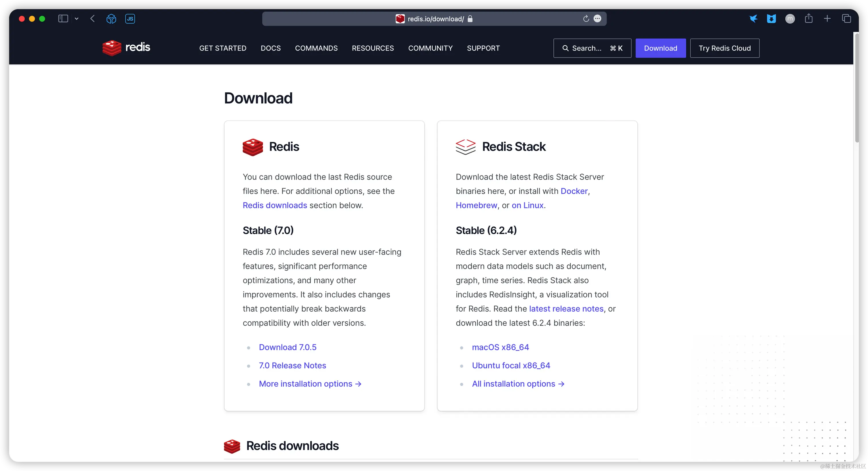
Task: Click the padlock security icon
Action: 470,19
